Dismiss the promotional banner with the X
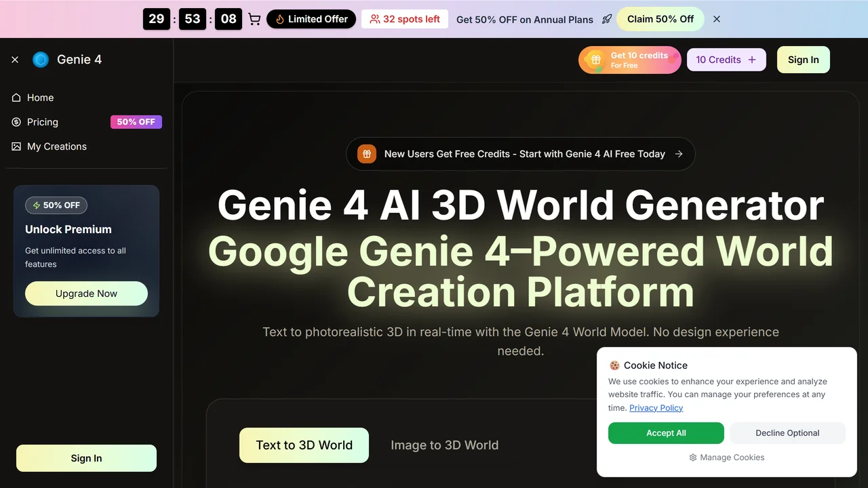 click(717, 19)
